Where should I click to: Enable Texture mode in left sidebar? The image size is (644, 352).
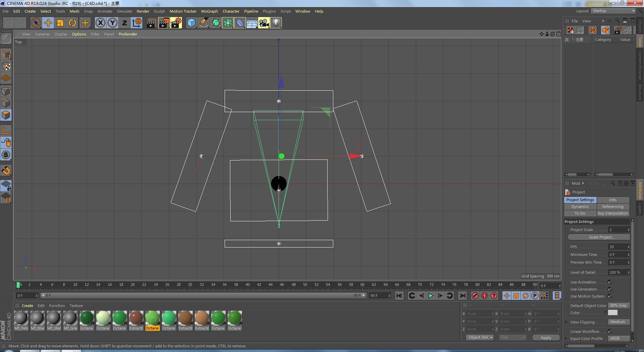[6, 66]
